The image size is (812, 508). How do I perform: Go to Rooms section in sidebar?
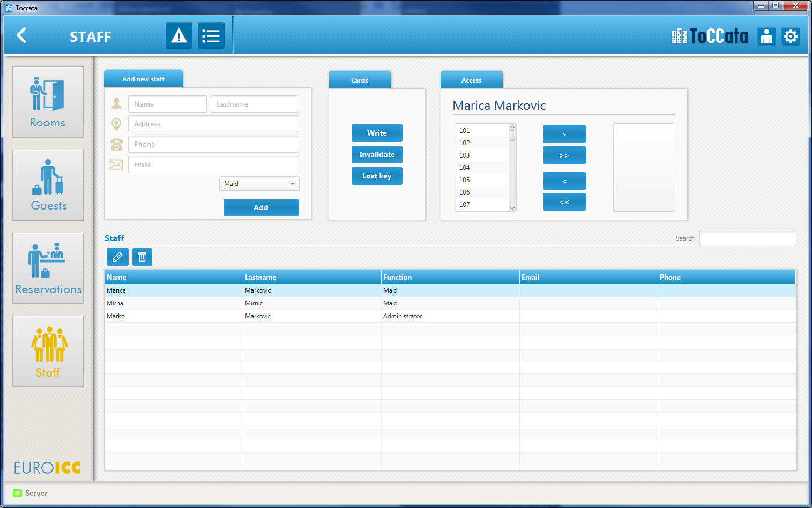pyautogui.click(x=48, y=102)
